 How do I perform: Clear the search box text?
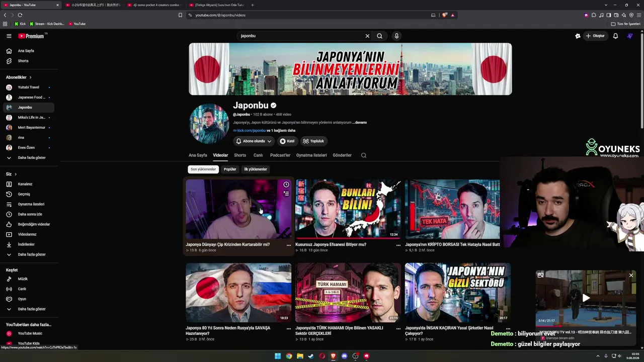click(x=367, y=36)
